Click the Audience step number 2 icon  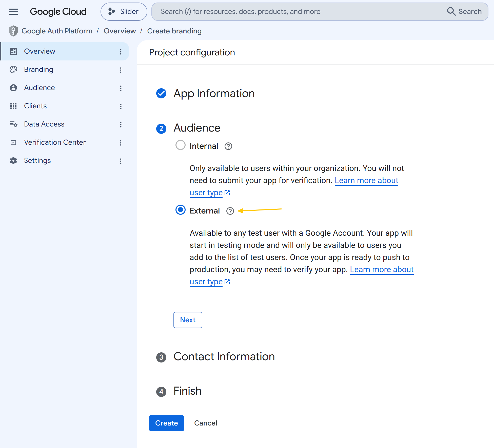tap(161, 129)
